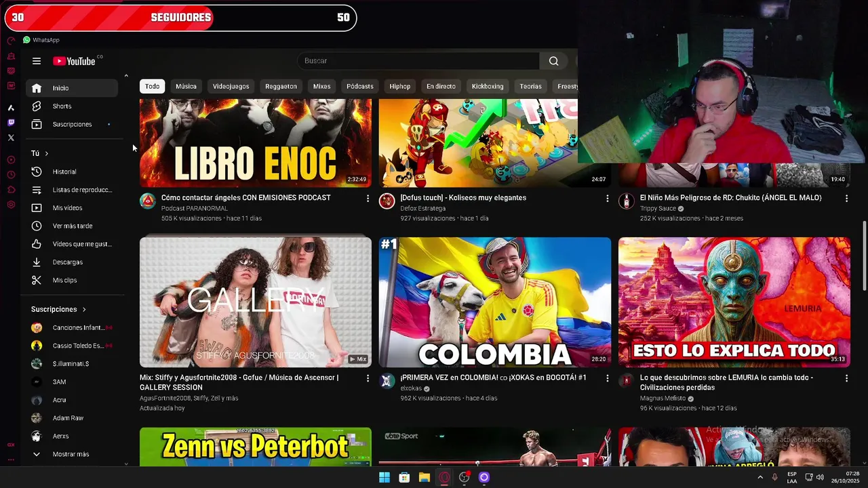Image resolution: width=868 pixels, height=488 pixels.
Task: Select the En directo filter chip
Action: pos(441,86)
